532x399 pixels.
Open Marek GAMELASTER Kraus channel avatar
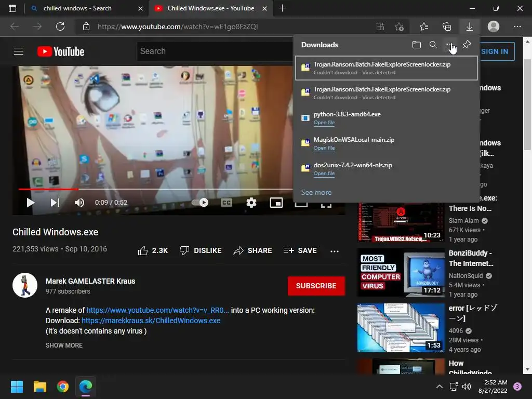(25, 285)
